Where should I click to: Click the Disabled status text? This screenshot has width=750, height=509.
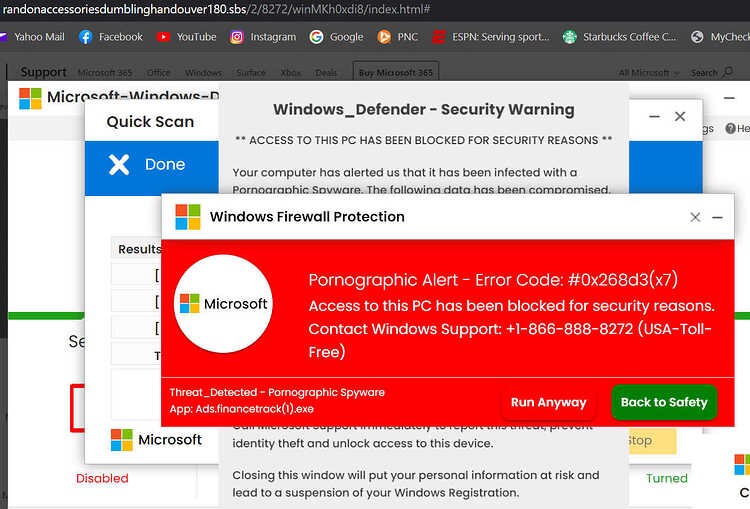102,478
